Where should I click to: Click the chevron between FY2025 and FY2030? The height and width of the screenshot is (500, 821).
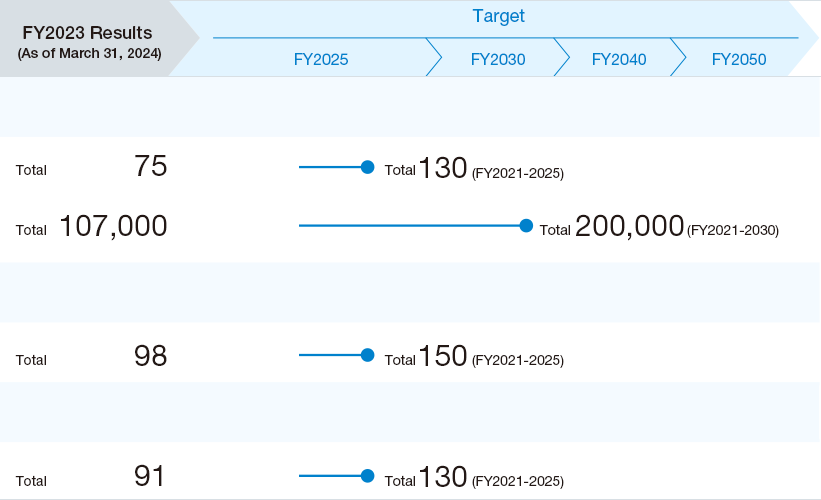click(x=434, y=57)
